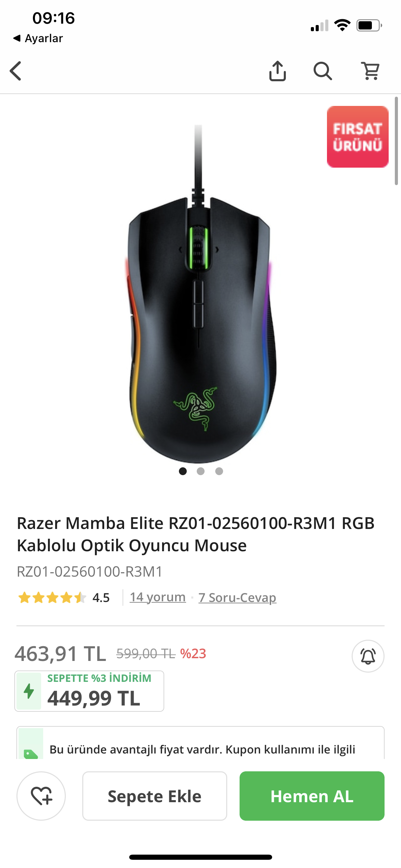Image resolution: width=401 pixels, height=868 pixels.
Task: Add product to favorites heart icon
Action: (41, 796)
